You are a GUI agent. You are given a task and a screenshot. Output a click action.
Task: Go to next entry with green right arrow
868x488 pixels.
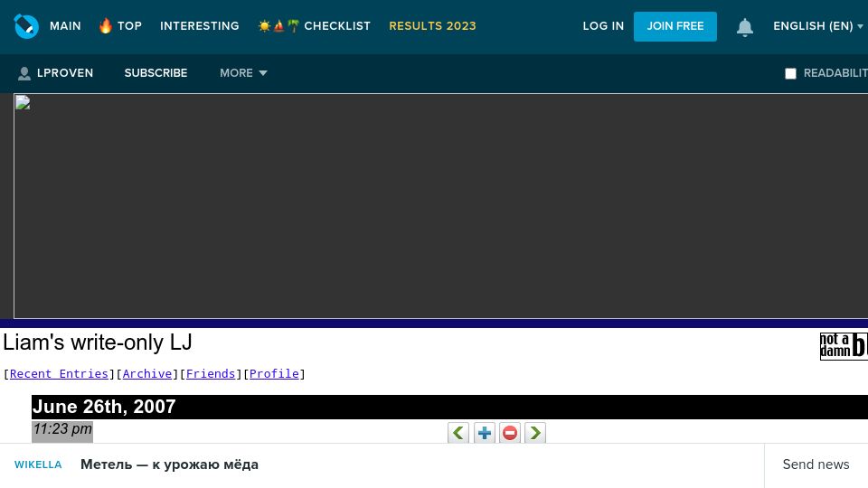[x=535, y=433]
